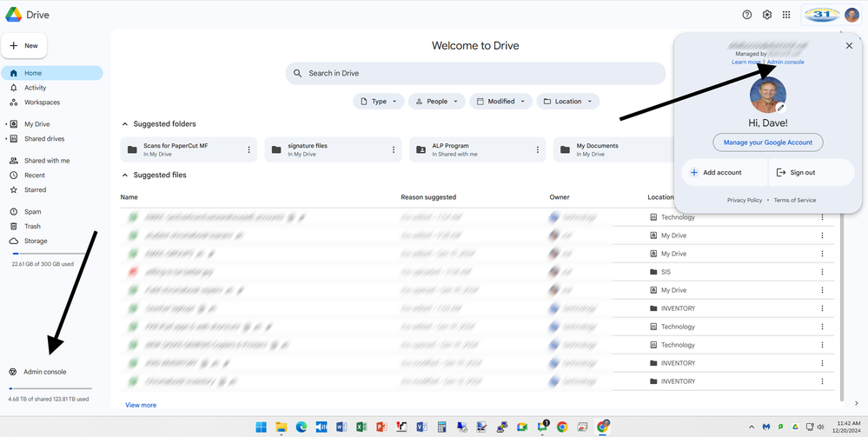
Task: Click the magnifier icon in the search bar
Action: [x=298, y=73]
